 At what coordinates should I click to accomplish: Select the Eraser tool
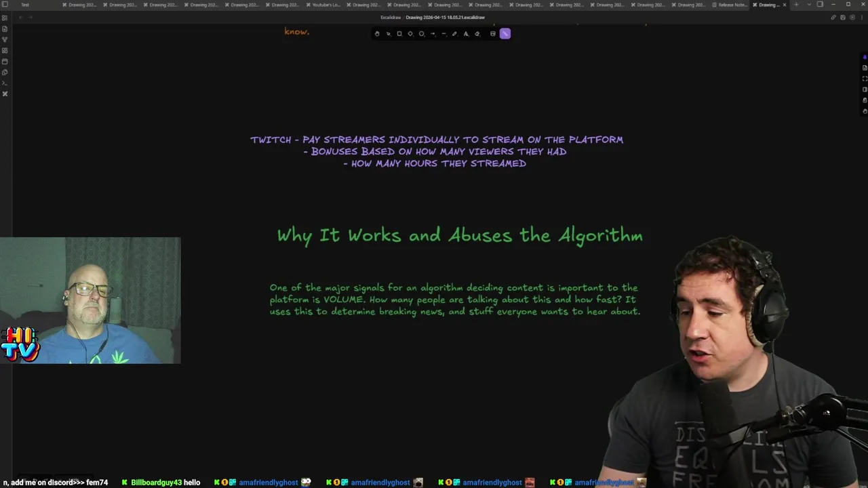tap(477, 34)
